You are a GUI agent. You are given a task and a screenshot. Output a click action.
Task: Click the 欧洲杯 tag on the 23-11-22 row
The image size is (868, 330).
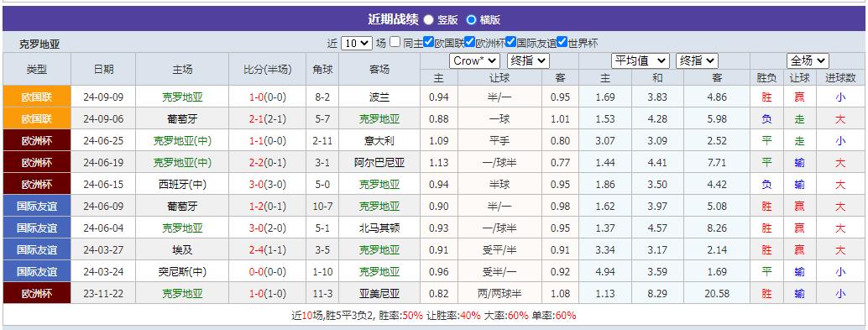[x=37, y=293]
